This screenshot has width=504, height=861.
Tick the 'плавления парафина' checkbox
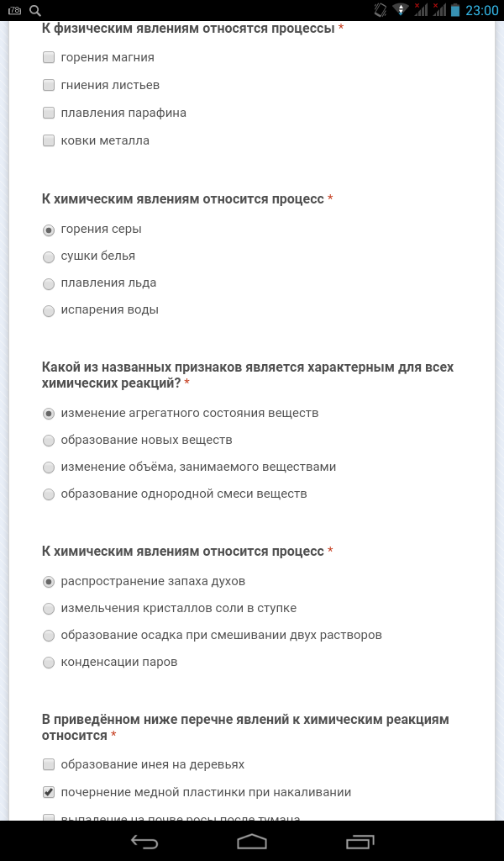pos(49,113)
